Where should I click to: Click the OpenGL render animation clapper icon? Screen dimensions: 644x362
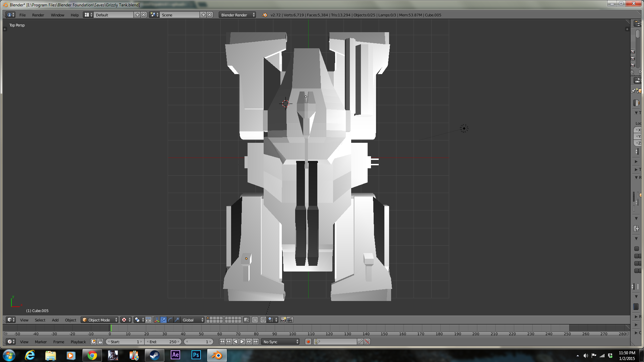point(290,320)
